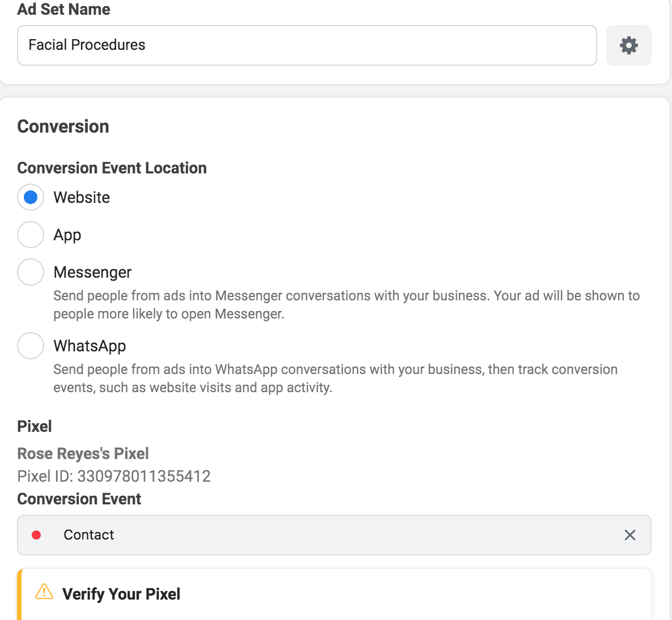Image resolution: width=672 pixels, height=620 pixels.
Task: Click the Rose Reyes's Pixel name
Action: tap(83, 453)
